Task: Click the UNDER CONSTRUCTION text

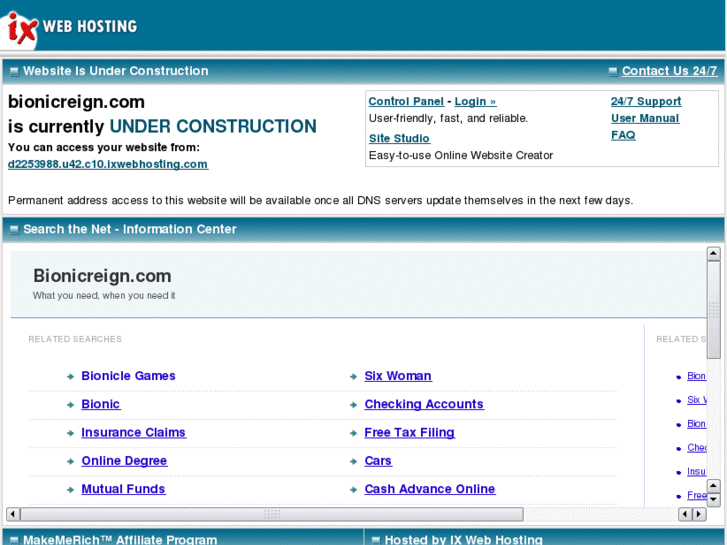Action: (x=213, y=126)
